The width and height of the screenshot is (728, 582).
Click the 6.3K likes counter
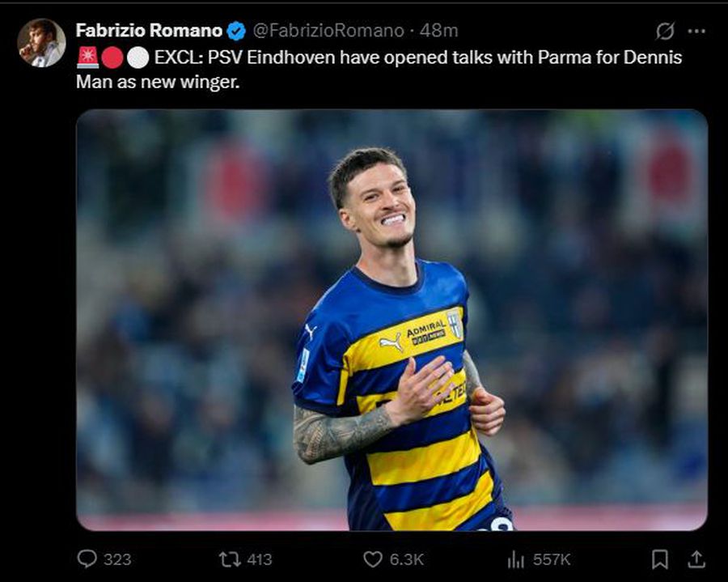click(x=407, y=558)
